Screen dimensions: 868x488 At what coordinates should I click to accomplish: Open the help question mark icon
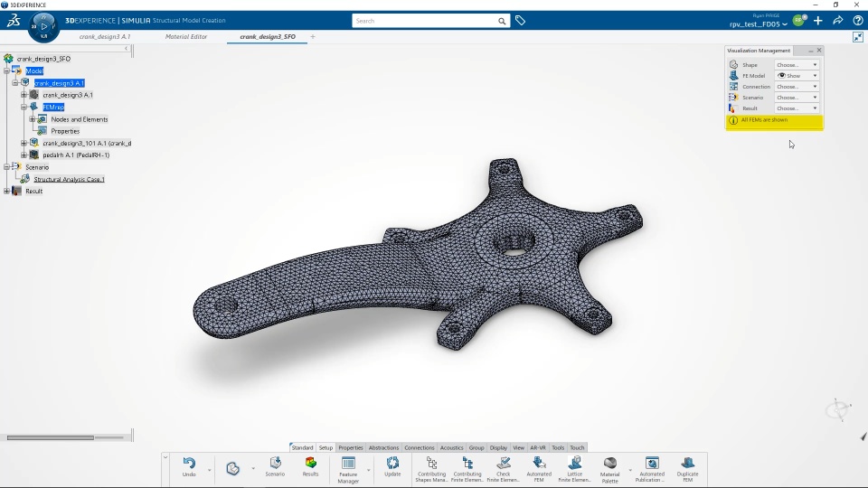click(857, 21)
